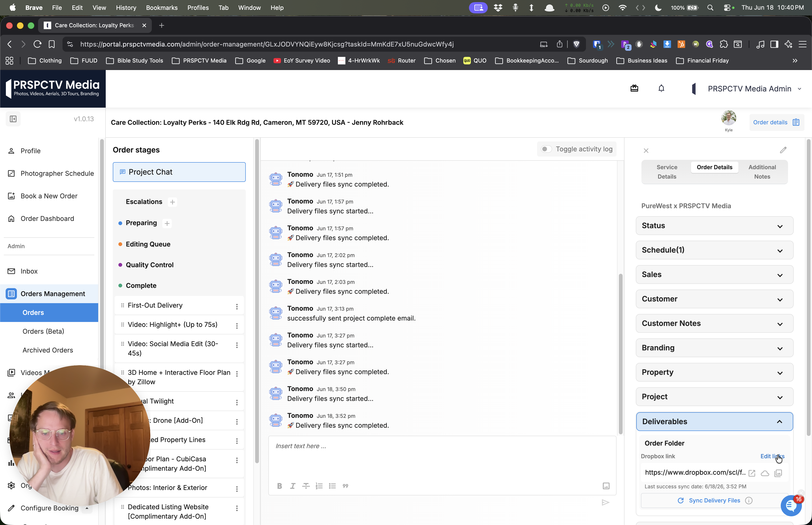Expand the Customer section
Screen dimensions: 812x525
point(714,299)
